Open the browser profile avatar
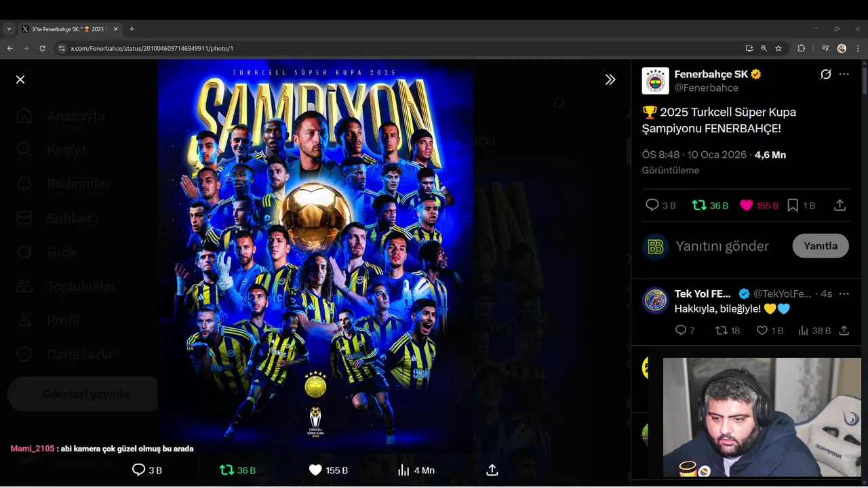Viewport: 868px width, 488px height. (842, 48)
